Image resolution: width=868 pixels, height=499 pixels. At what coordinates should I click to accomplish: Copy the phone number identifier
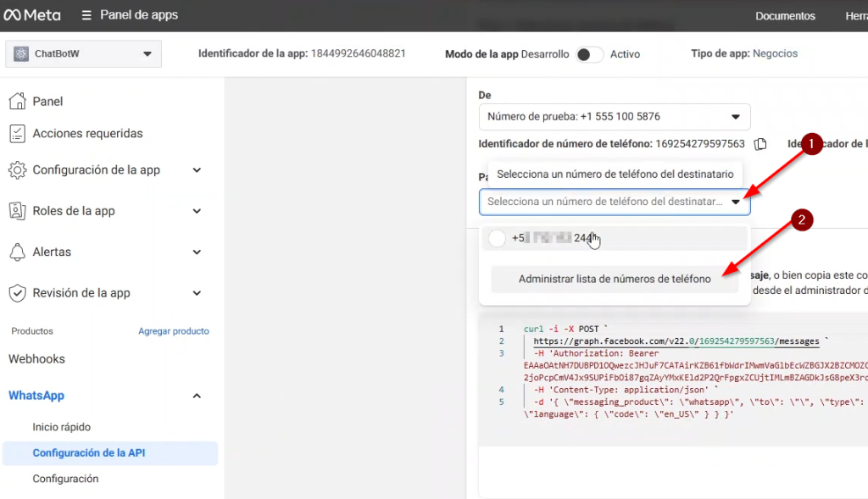(x=760, y=144)
